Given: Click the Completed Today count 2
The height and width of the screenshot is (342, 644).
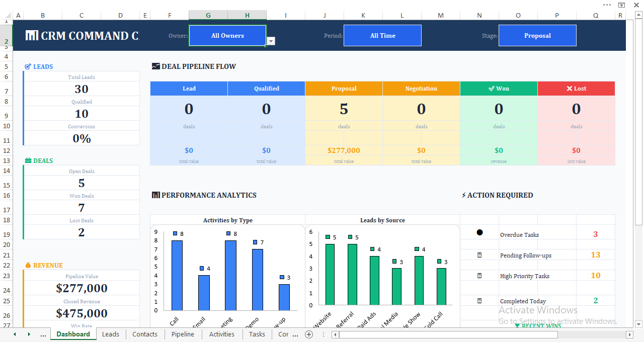Looking at the screenshot, I should (x=596, y=301).
